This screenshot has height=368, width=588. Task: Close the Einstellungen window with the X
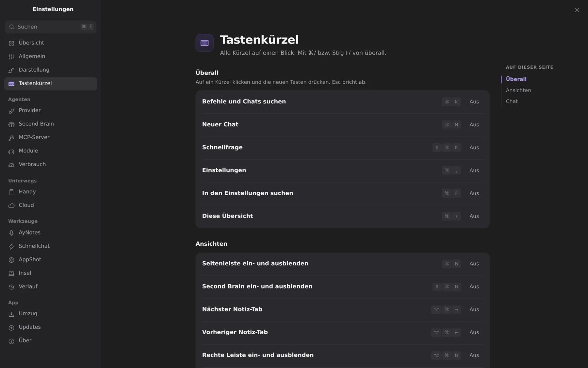(577, 10)
